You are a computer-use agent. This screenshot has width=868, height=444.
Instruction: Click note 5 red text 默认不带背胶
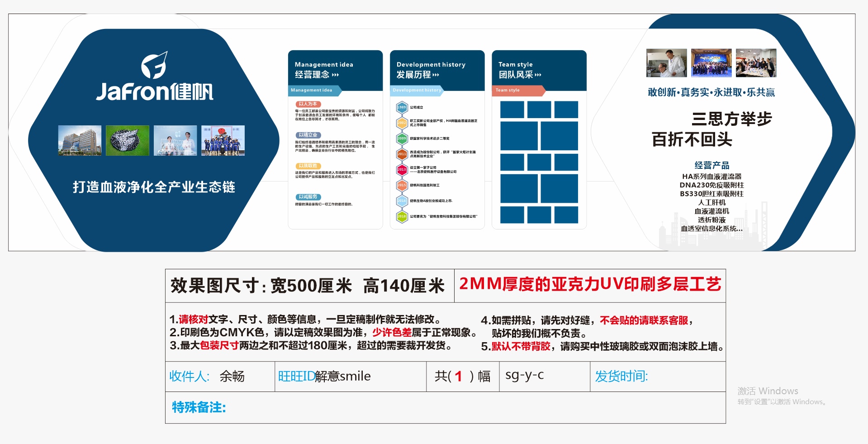click(521, 347)
